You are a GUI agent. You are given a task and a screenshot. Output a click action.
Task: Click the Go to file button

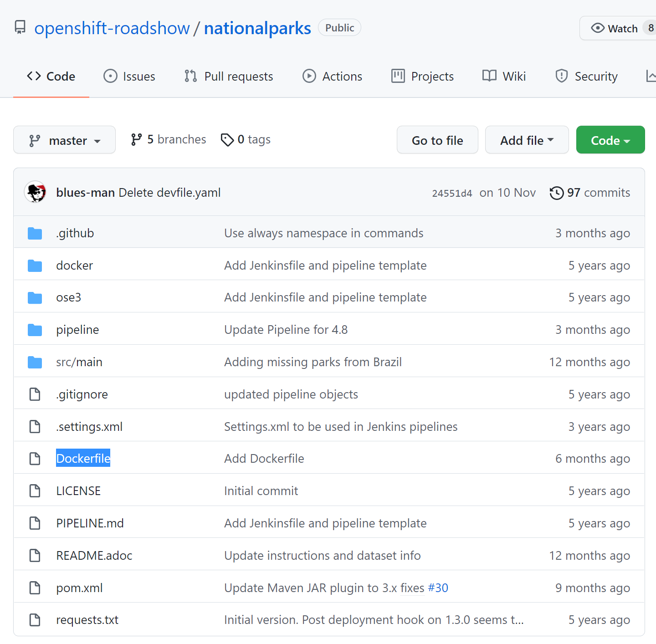[437, 140]
